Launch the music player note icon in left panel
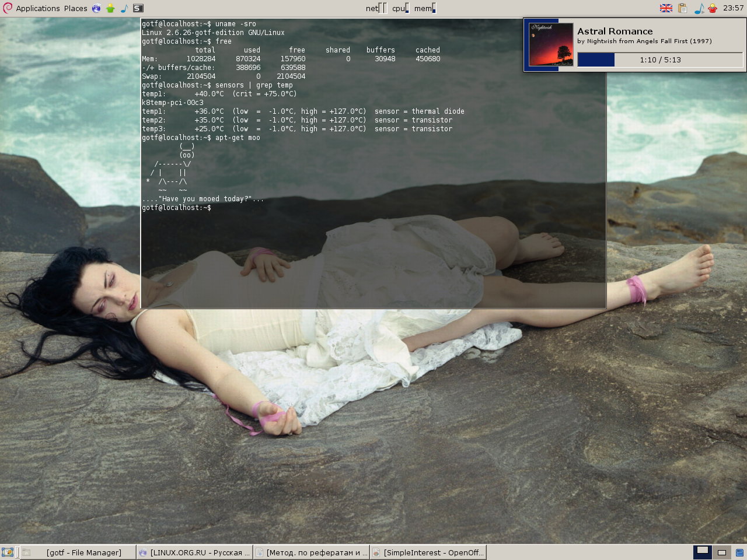Screen dimensions: 747x560 point(124,8)
